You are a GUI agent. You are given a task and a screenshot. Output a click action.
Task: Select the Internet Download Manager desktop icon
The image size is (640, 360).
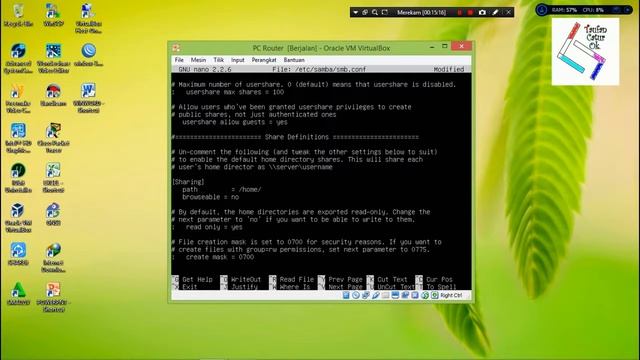coord(53,257)
